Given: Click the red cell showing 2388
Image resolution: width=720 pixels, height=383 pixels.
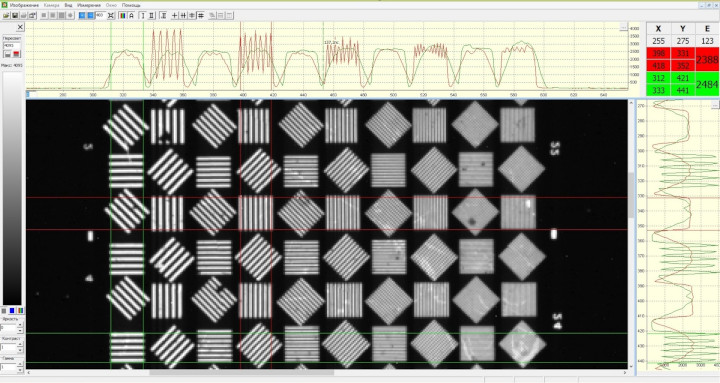Looking at the screenshot, I should pos(707,60).
